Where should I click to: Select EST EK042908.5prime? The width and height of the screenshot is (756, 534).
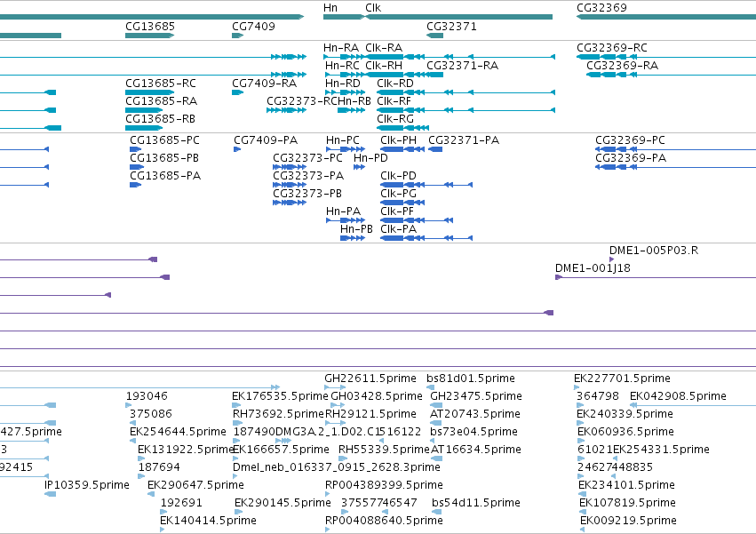(x=678, y=396)
